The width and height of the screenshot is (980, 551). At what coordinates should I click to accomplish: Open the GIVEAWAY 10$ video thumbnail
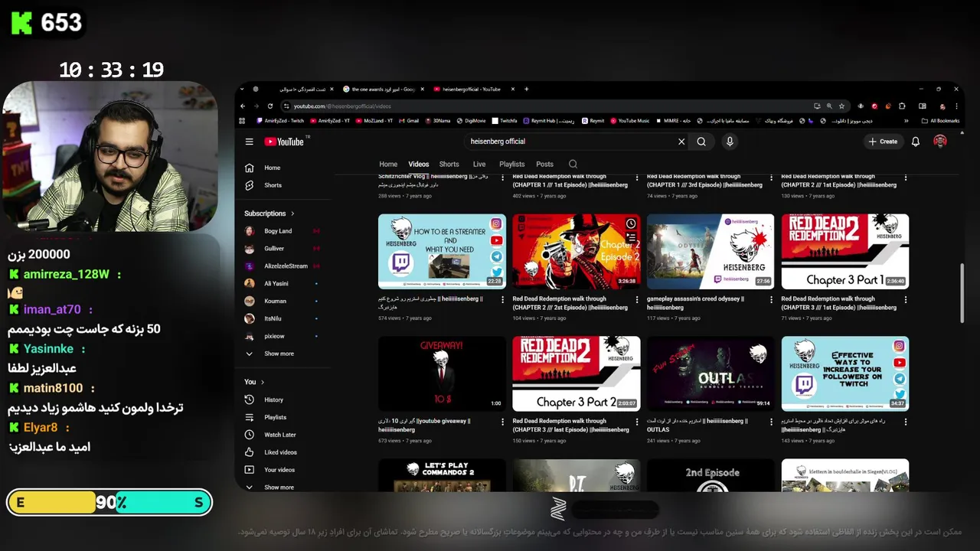(442, 374)
